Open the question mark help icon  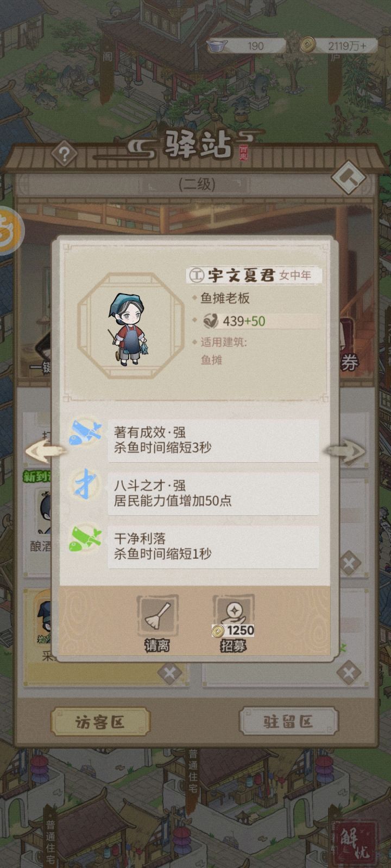point(64,155)
